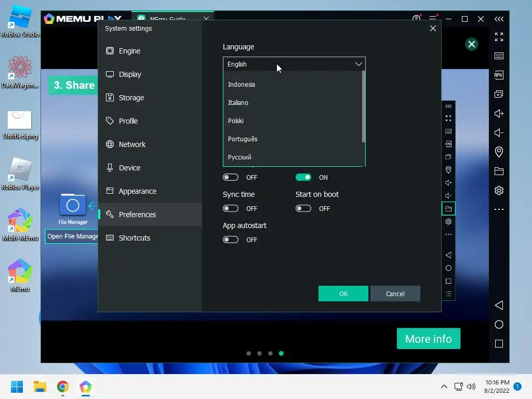Click the fullscreen icon in main sidebar
This screenshot has height=399, width=532.
499,37
